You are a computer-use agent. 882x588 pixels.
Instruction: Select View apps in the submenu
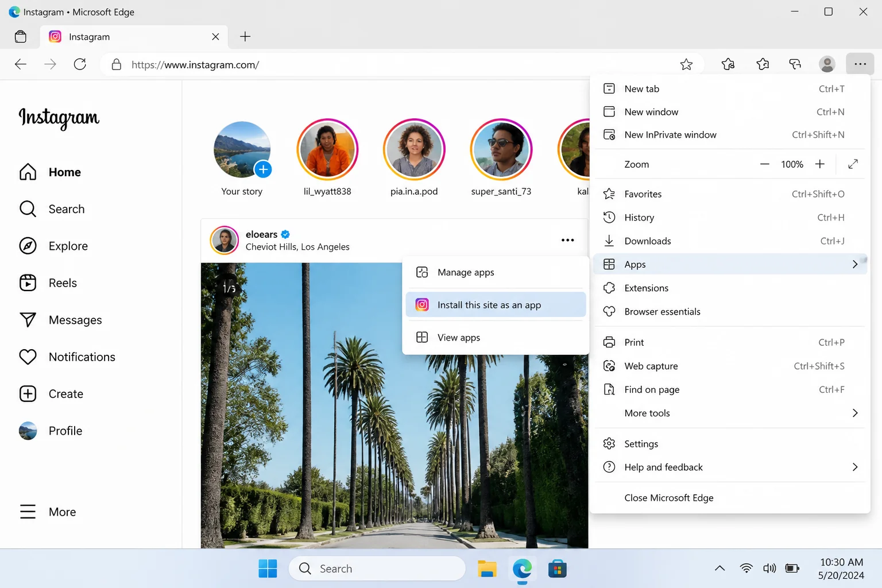coord(496,338)
